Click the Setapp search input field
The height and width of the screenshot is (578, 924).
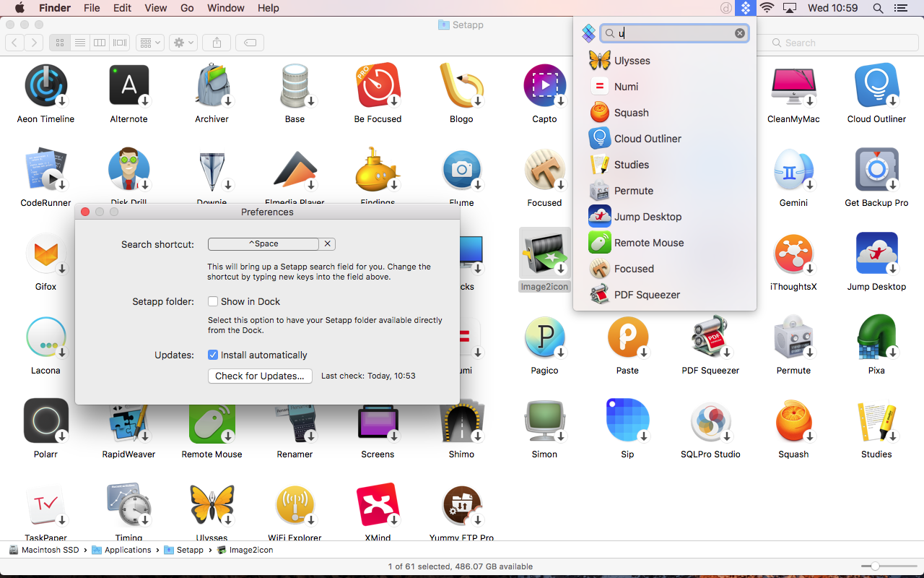coord(674,33)
